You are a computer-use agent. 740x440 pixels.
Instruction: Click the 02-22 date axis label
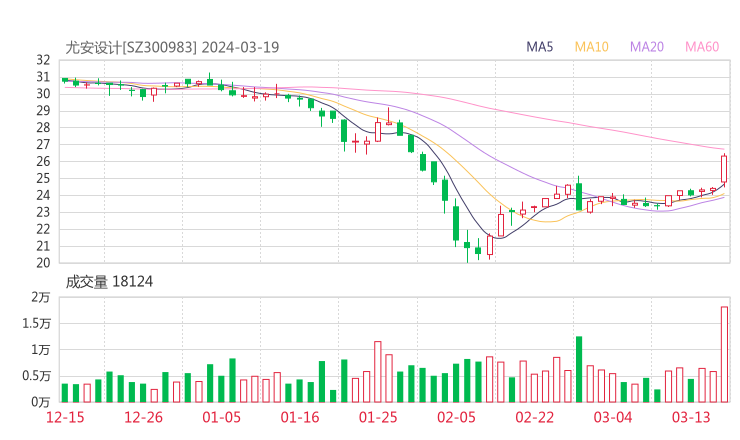coord(534,417)
